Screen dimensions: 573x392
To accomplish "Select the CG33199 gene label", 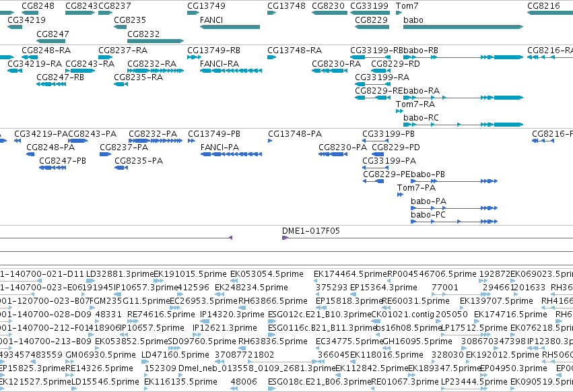I will point(369,6).
